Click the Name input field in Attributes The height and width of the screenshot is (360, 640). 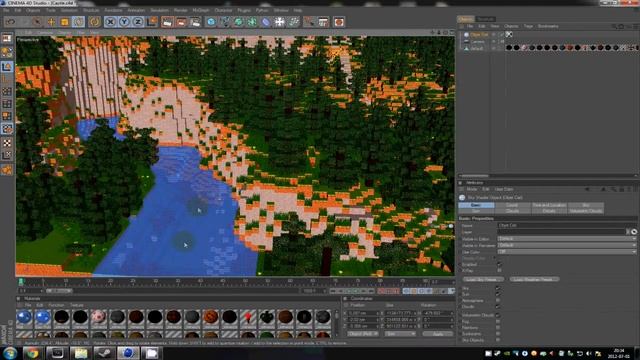567,225
